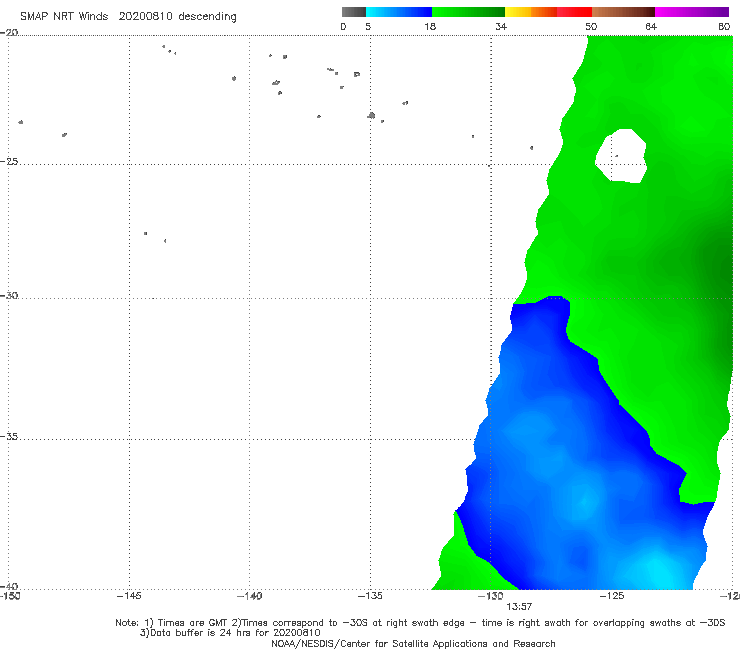The image size is (740, 650).
Task: Click the note "3)Data buffer is 24 hrs"
Action: click(230, 633)
